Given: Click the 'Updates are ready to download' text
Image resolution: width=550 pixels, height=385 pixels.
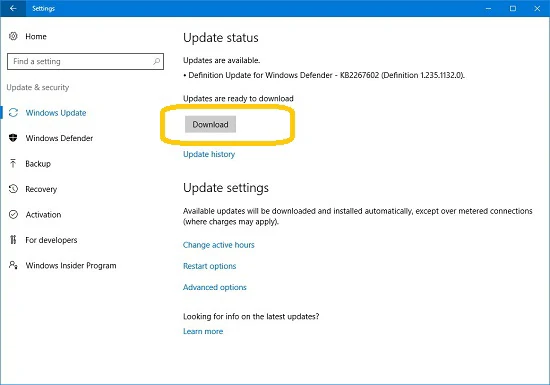Looking at the screenshot, I should coord(238,99).
